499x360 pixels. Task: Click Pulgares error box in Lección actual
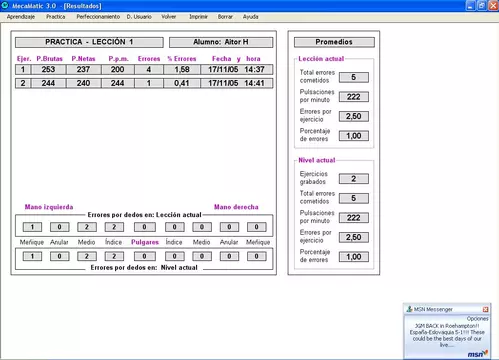144,227
